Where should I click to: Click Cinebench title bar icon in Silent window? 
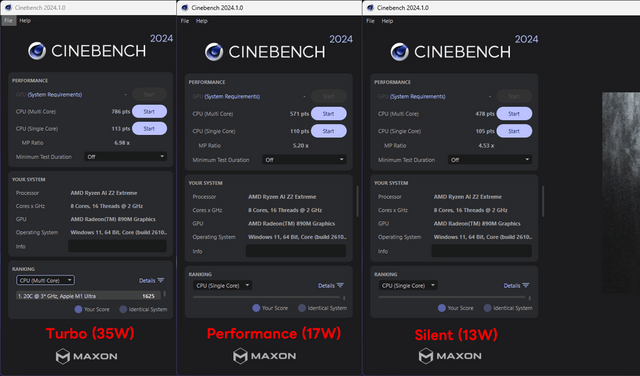tap(370, 7)
